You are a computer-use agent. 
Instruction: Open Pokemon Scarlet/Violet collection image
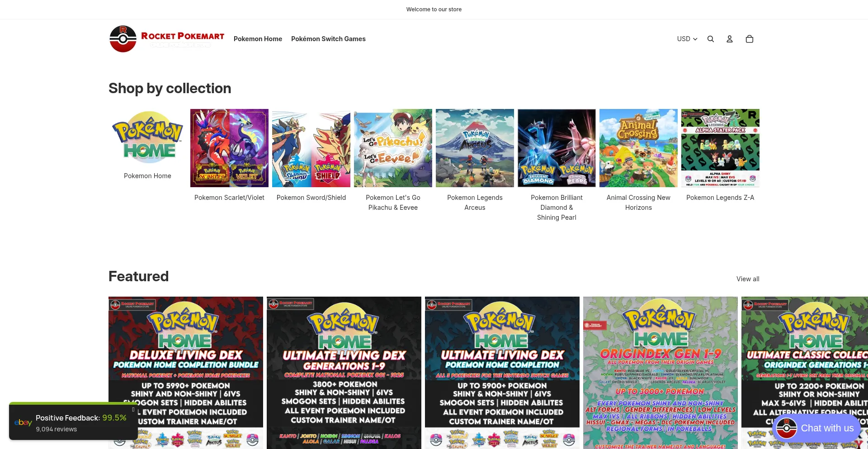pos(229,148)
